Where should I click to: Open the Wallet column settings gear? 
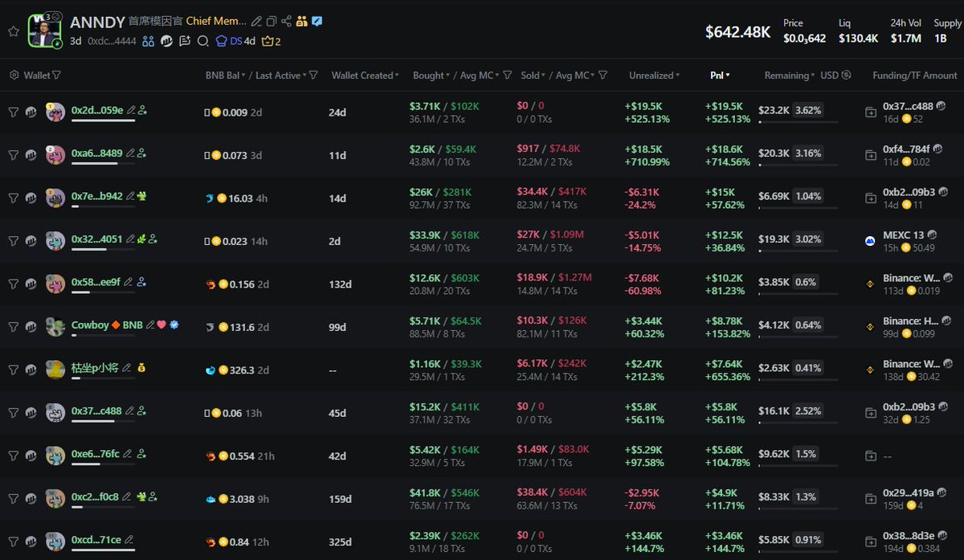[14, 76]
